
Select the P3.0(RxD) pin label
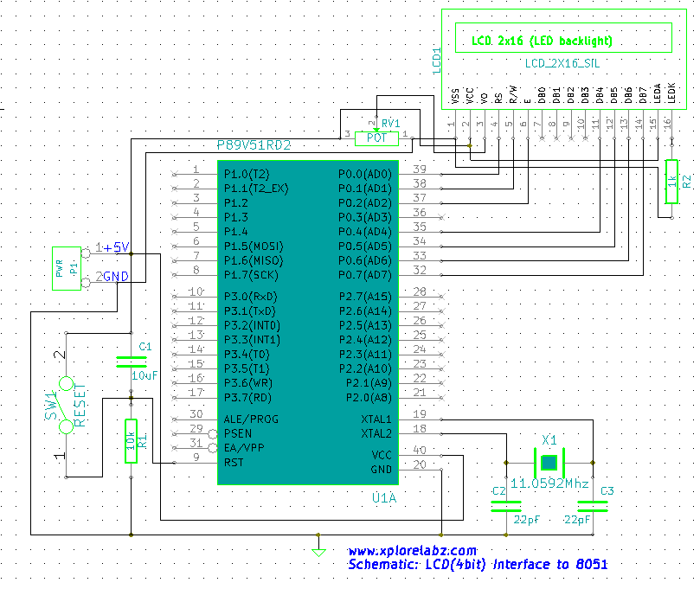click(x=250, y=297)
